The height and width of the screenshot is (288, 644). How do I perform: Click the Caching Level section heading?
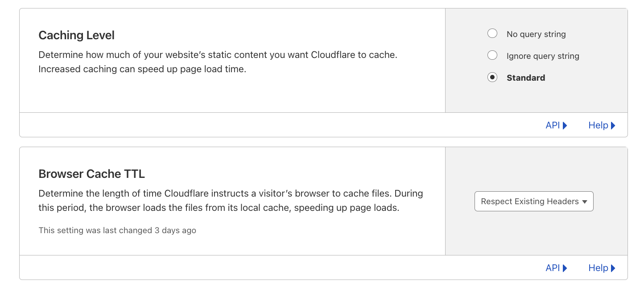coord(76,35)
